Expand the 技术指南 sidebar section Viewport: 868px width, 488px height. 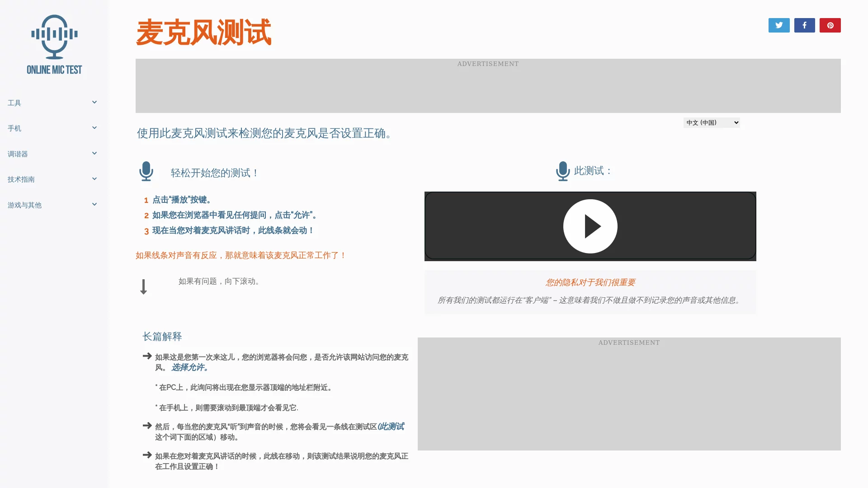click(94, 178)
